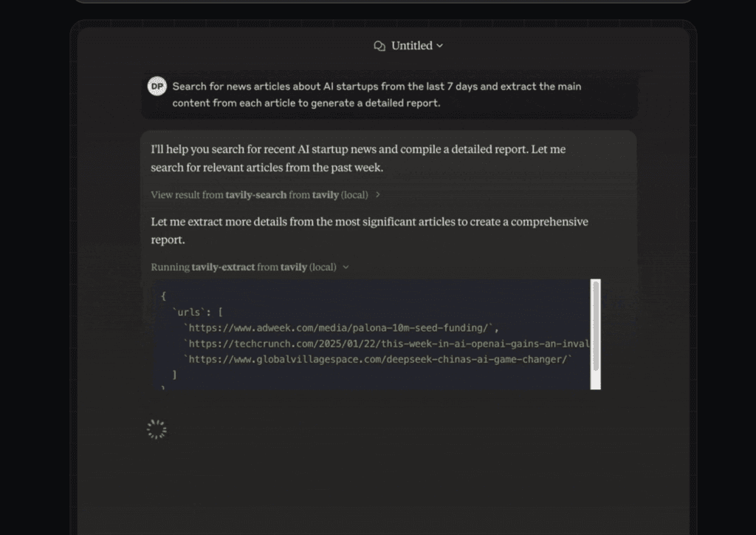
Task: Click the Untitled title text
Action: click(412, 46)
